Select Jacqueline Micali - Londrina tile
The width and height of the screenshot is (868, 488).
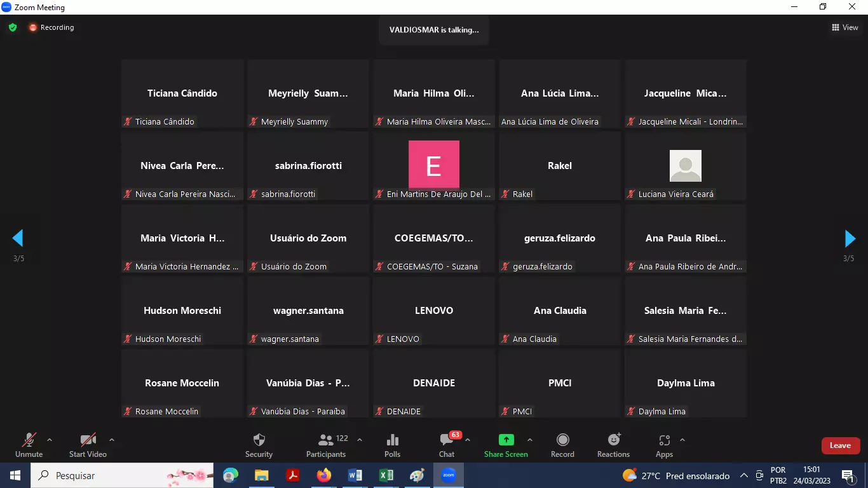(x=686, y=93)
